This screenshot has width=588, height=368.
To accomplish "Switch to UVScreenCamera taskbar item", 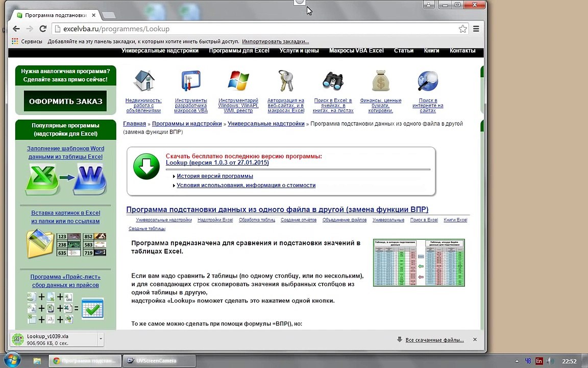I will (159, 361).
